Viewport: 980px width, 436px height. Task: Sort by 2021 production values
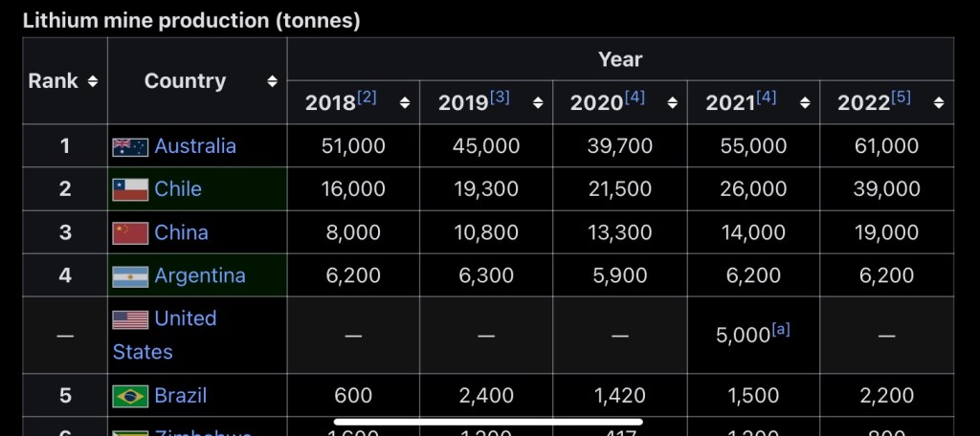[x=805, y=102]
